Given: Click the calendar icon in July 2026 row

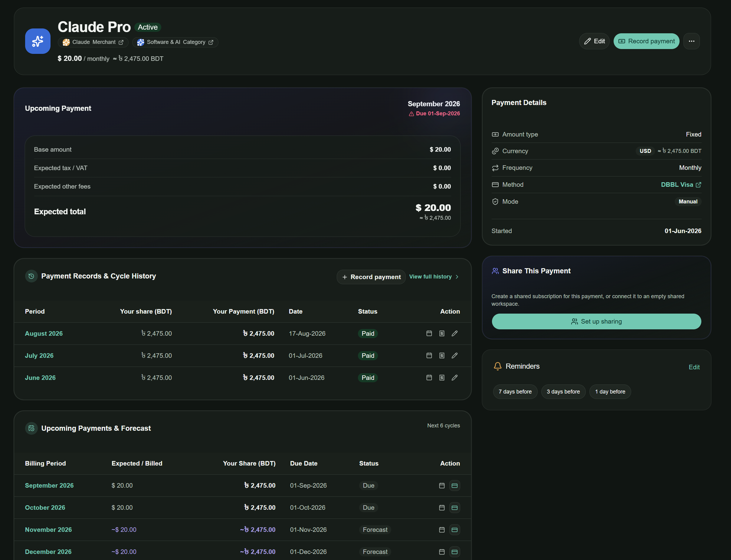Looking at the screenshot, I should (429, 355).
